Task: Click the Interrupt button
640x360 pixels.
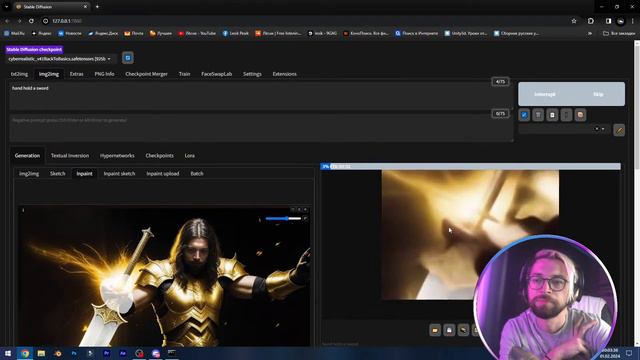Action: 544,94
